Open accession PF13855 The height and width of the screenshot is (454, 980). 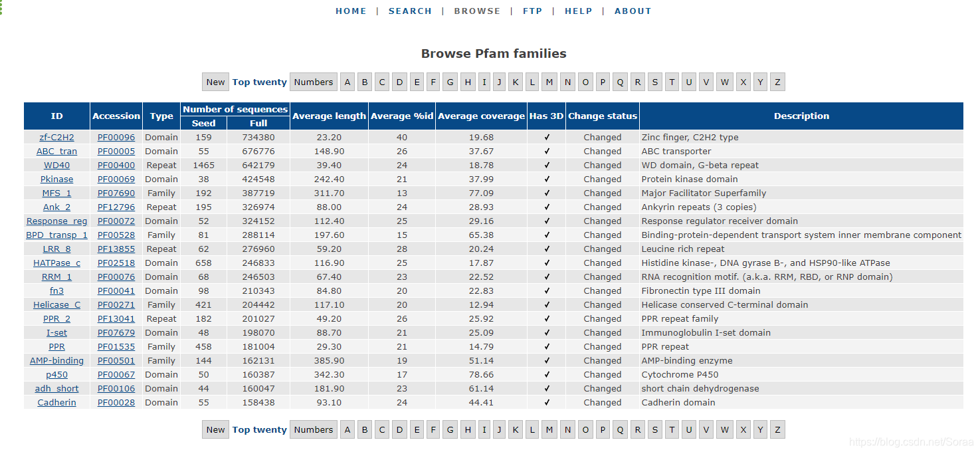116,249
